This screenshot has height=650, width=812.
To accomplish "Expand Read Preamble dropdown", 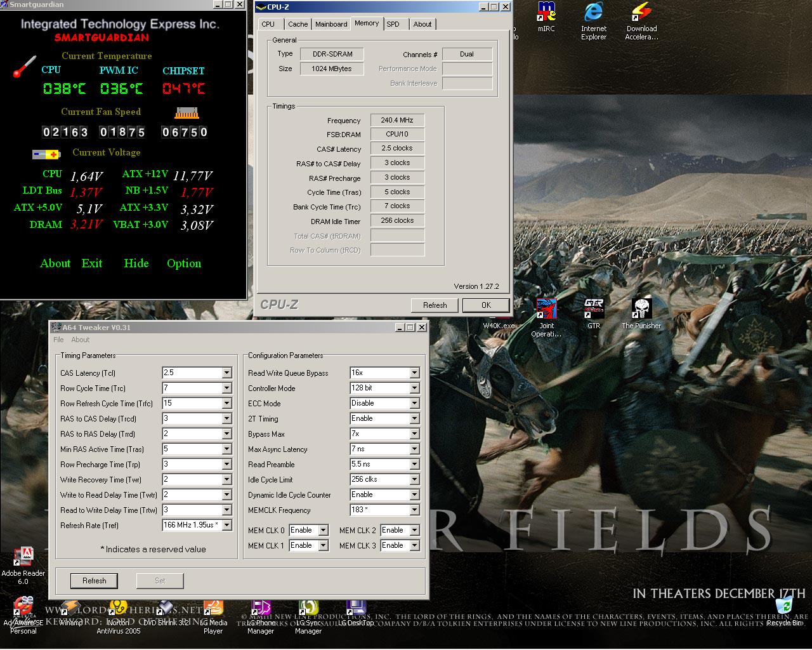I will [x=414, y=464].
